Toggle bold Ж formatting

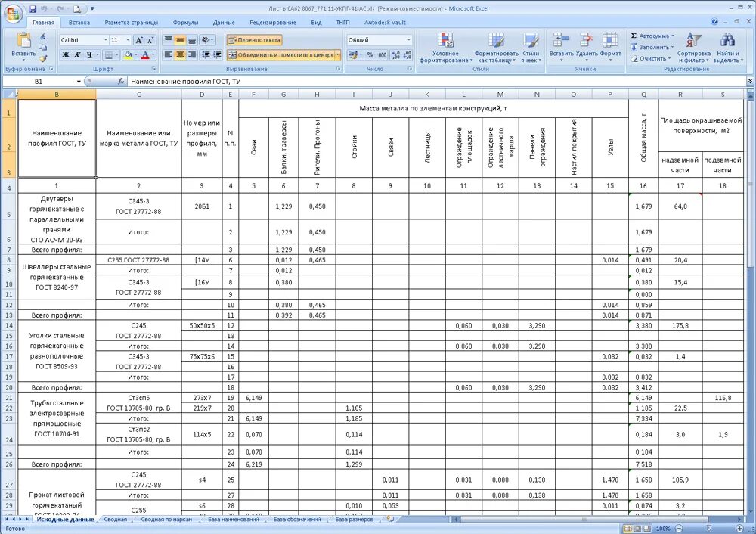[x=66, y=55]
